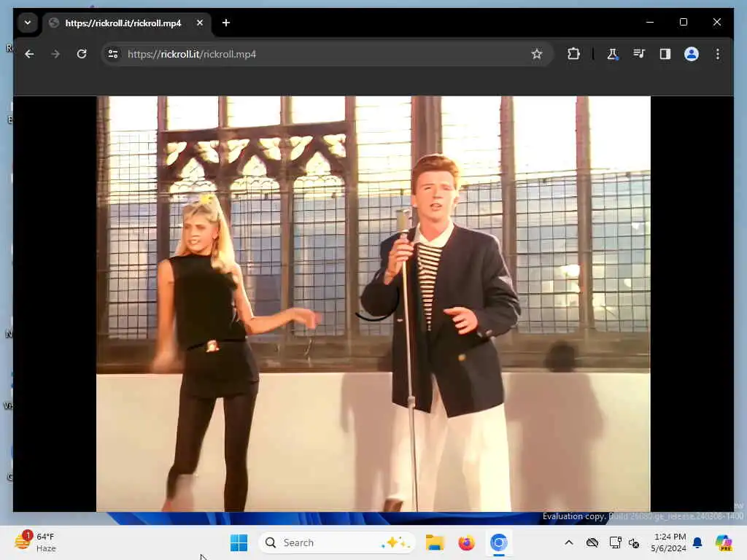Viewport: 747px width, 560px height.
Task: Show hidden system tray icons
Action: [x=569, y=542]
